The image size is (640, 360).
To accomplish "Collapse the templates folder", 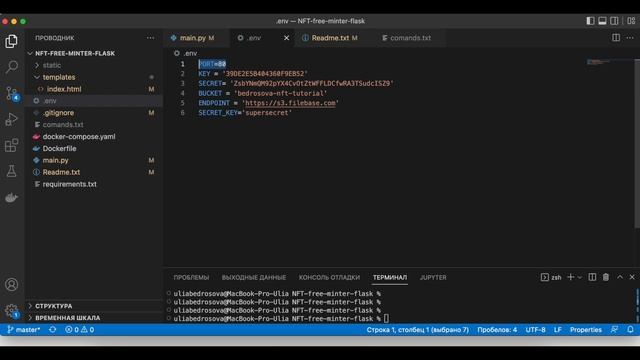I will [x=94, y=77].
